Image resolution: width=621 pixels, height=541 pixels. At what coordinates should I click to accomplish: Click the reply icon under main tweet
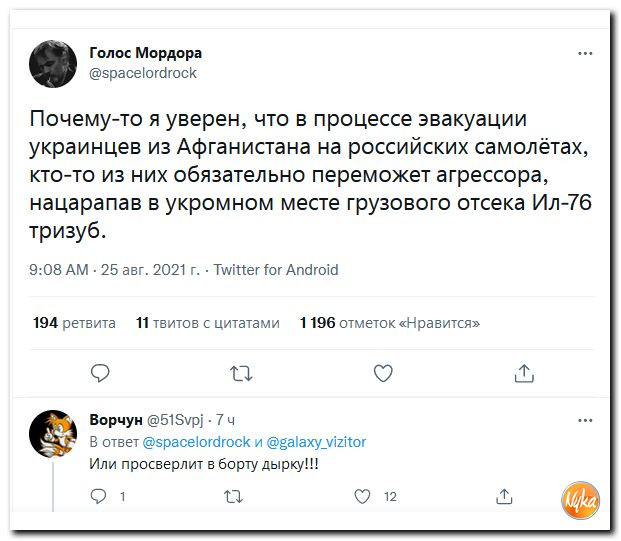point(99,373)
